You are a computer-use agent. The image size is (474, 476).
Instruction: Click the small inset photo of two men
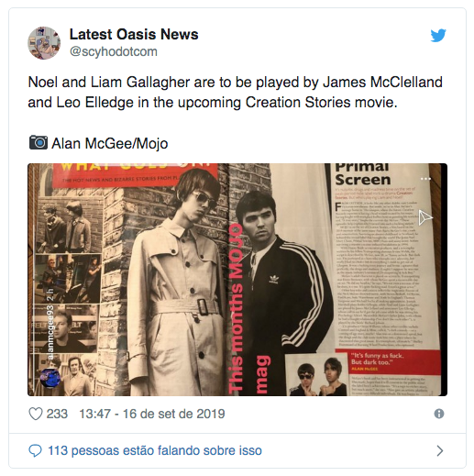coord(317,375)
